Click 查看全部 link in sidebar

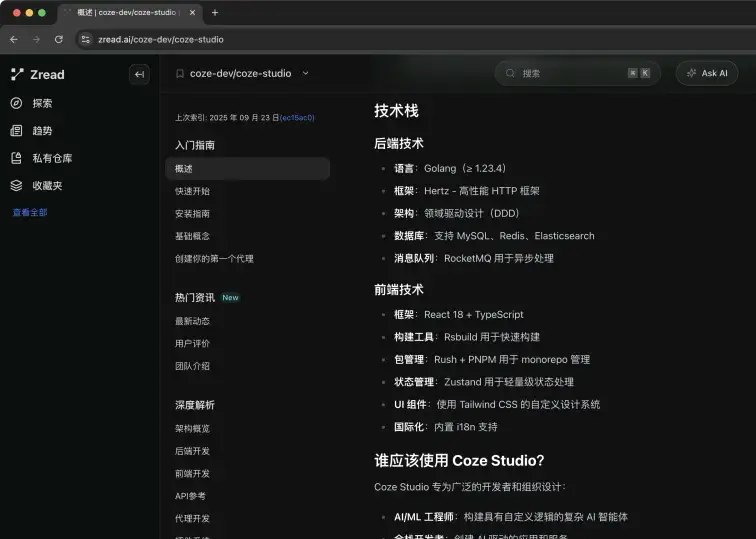(30, 212)
